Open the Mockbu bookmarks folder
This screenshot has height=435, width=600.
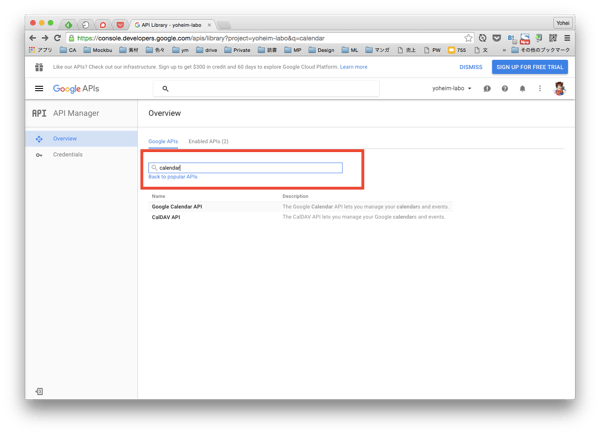[x=98, y=50]
